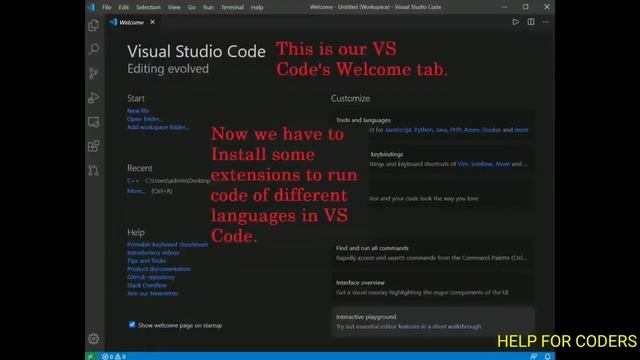Viewport: 640px width, 360px height.
Task: Open the File menu
Action: coord(107,7)
